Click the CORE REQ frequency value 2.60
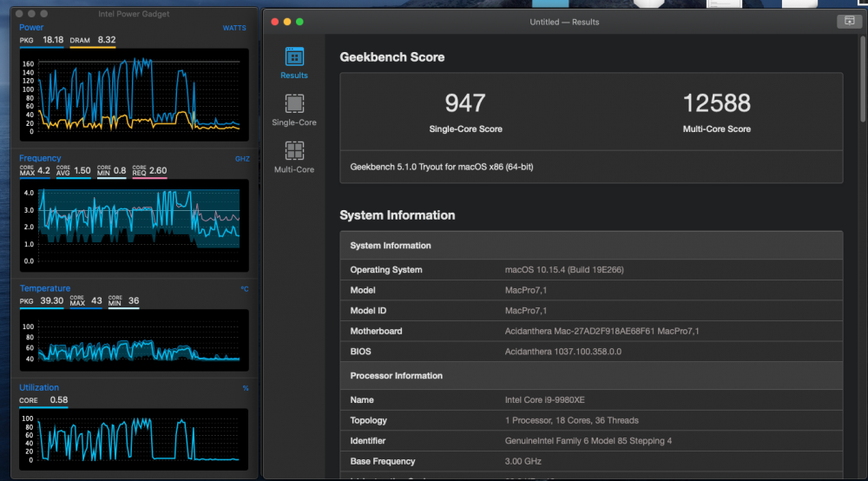Viewport: 868px width, 481px height. tap(158, 170)
